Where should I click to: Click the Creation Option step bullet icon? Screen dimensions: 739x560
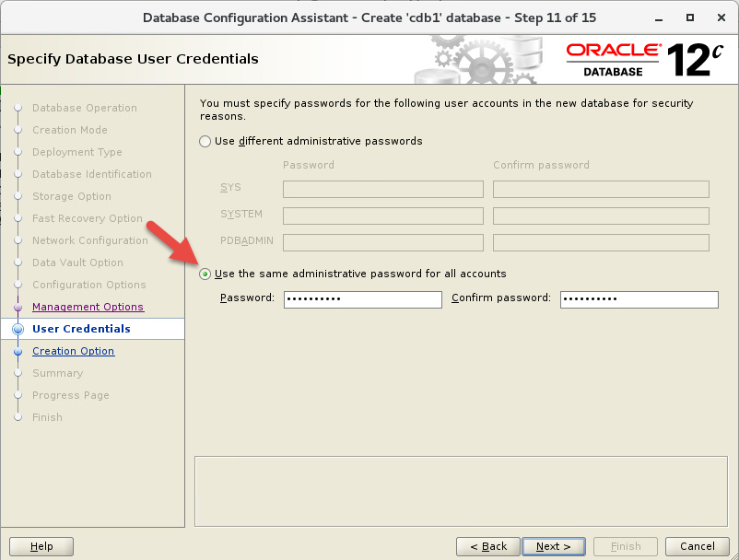point(18,351)
